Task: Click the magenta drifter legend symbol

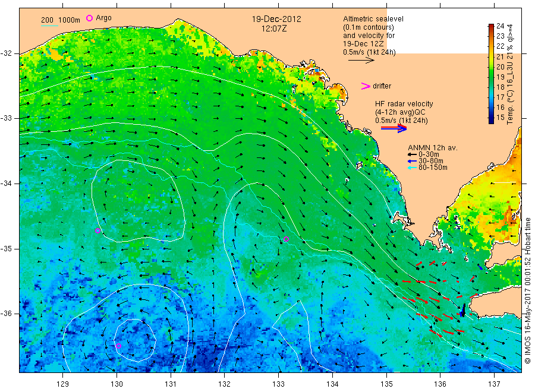Action: click(366, 86)
